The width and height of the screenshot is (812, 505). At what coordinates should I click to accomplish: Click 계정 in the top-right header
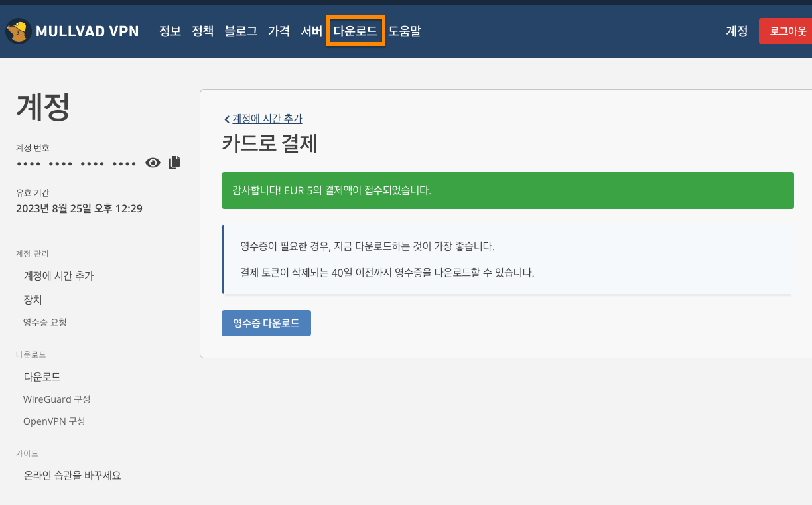(x=736, y=31)
